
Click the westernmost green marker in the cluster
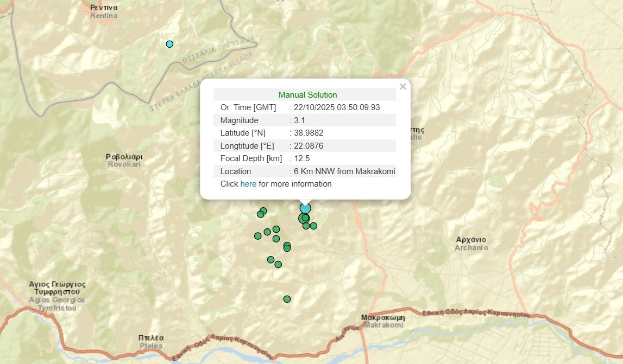click(x=257, y=236)
